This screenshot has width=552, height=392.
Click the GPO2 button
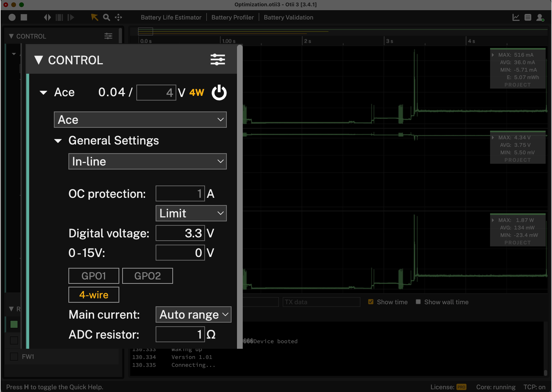point(147,276)
